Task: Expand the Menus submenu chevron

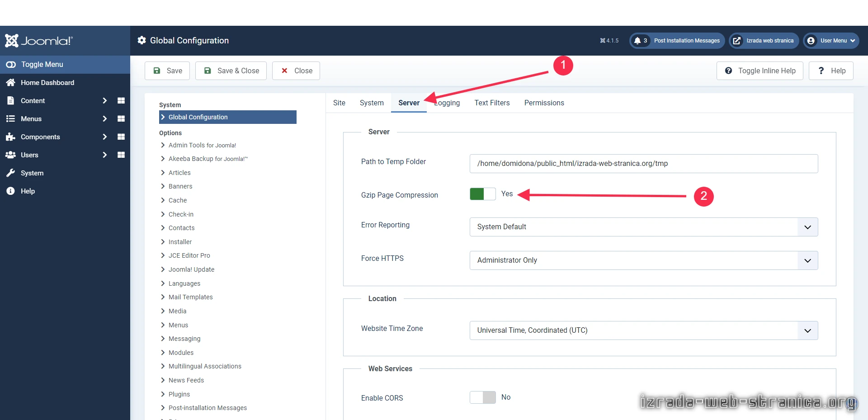Action: [x=105, y=119]
